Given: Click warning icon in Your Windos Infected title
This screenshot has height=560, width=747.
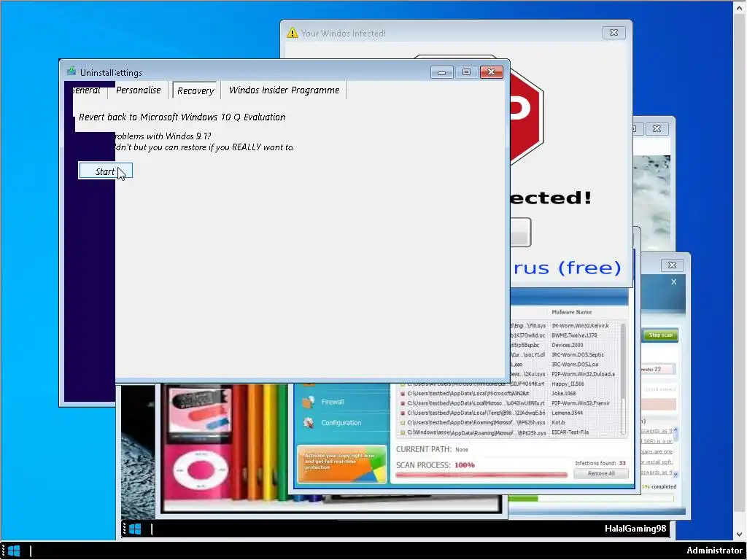Looking at the screenshot, I should point(292,33).
